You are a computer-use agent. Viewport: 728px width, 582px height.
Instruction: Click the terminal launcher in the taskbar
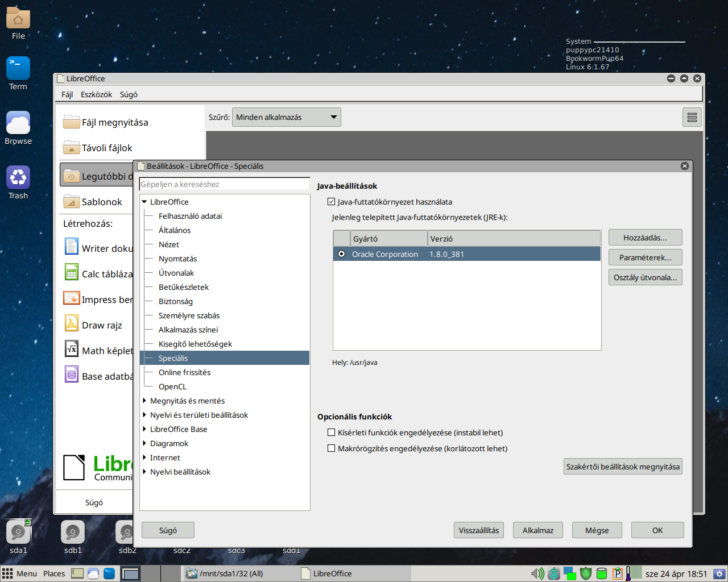coord(109,573)
